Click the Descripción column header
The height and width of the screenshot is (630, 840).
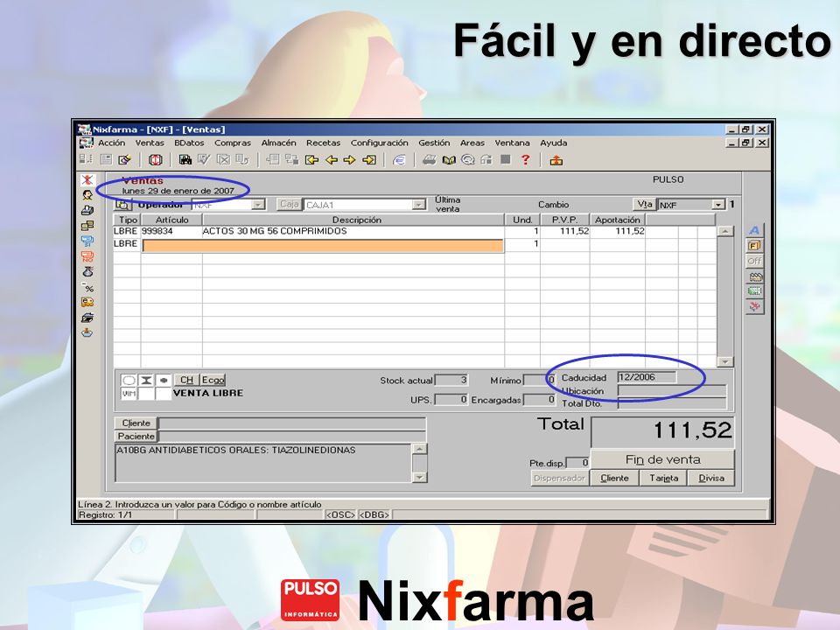(353, 220)
